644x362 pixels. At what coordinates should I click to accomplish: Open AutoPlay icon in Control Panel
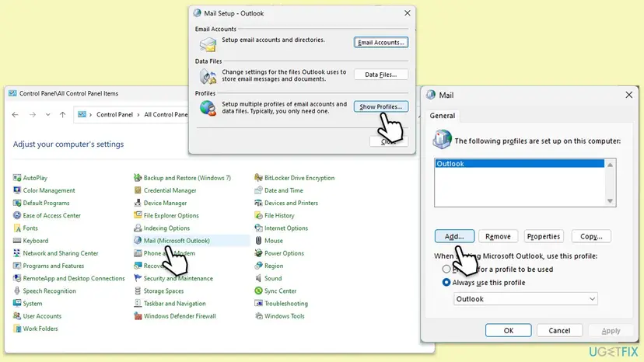[x=17, y=178]
